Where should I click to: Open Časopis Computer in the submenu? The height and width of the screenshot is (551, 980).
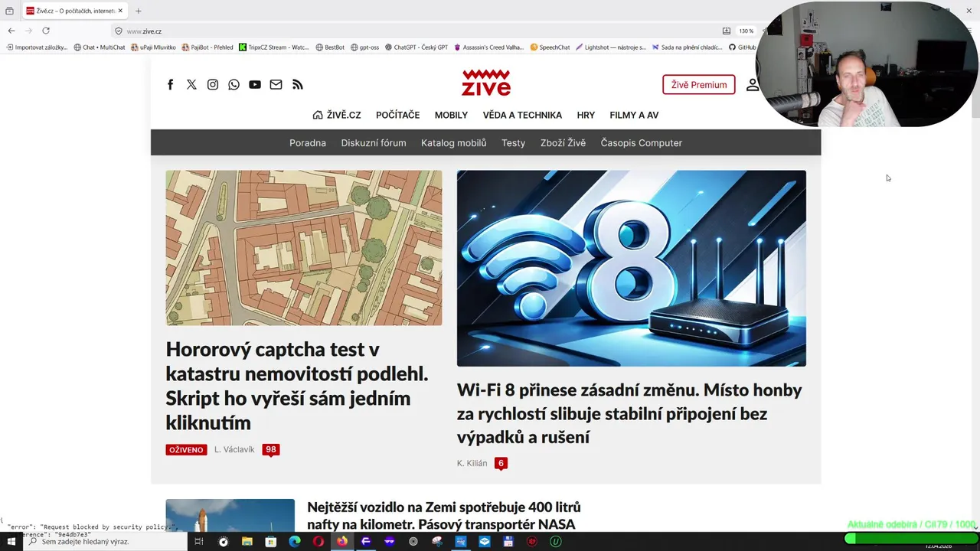[641, 143]
